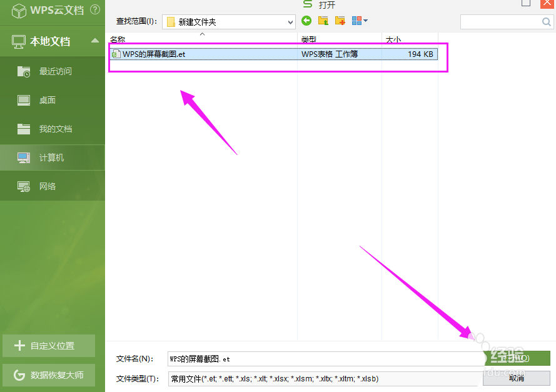Maximize the 打开 dialog window
This screenshot has width=556, height=392.
click(x=526, y=3)
